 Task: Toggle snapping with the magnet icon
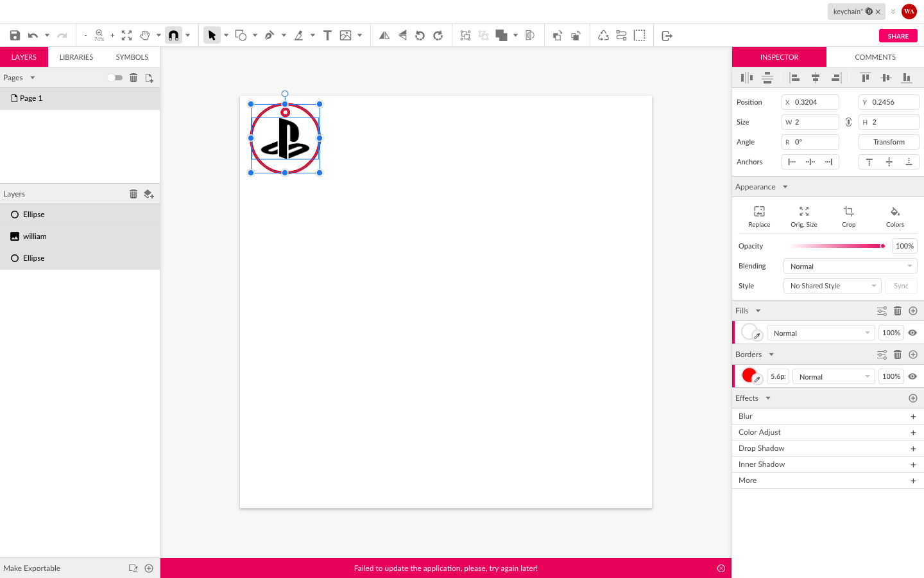[173, 35]
